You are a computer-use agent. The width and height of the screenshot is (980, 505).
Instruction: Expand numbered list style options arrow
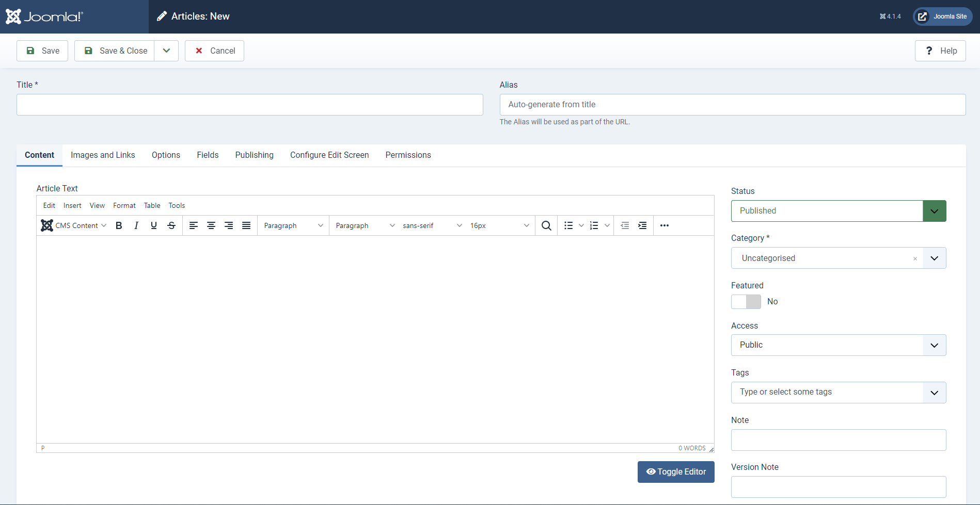tap(607, 225)
